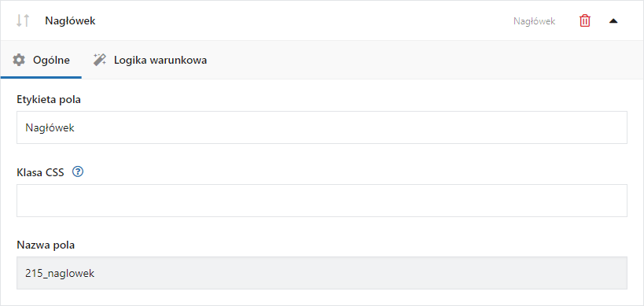
Task: Click the Logika warunkowa tab text
Action: [x=160, y=61]
